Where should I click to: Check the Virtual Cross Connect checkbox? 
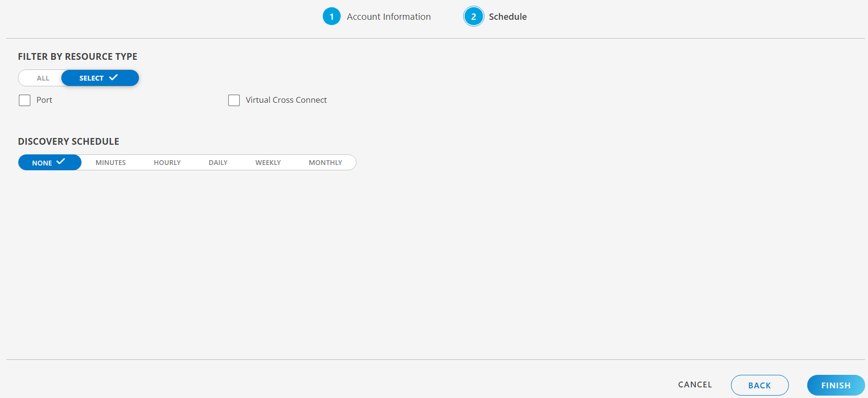click(x=234, y=100)
